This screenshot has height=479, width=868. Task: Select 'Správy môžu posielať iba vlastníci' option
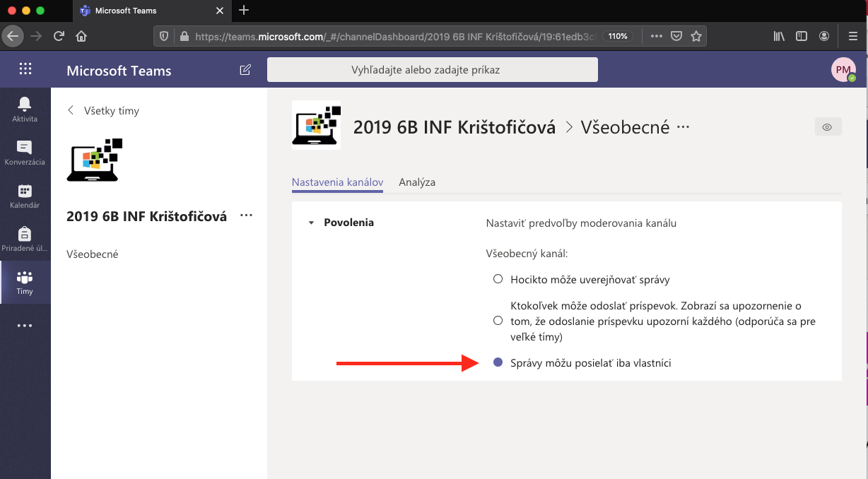coord(498,362)
